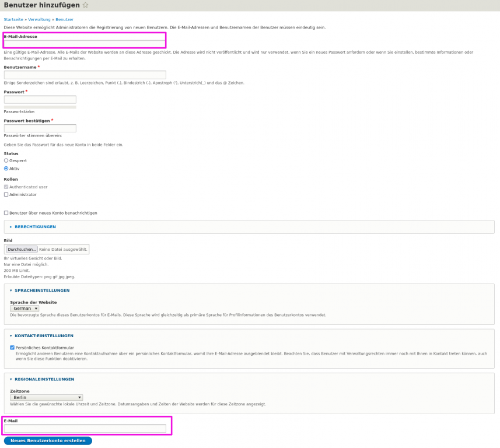Click Neues Benutzerkonto erstellen button
500x448 pixels.
click(x=48, y=440)
